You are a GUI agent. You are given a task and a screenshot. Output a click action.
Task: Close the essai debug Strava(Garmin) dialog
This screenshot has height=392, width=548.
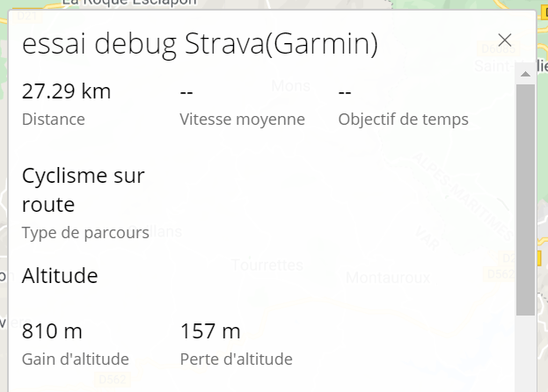point(505,40)
